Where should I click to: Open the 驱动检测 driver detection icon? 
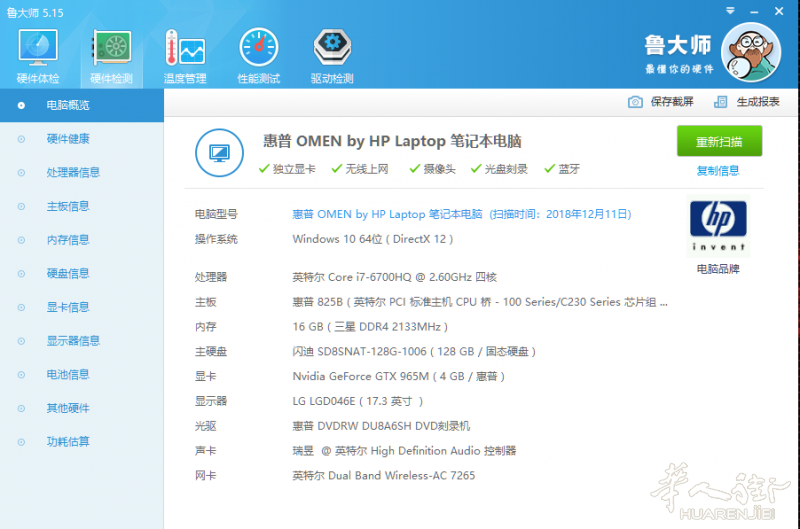pos(332,56)
